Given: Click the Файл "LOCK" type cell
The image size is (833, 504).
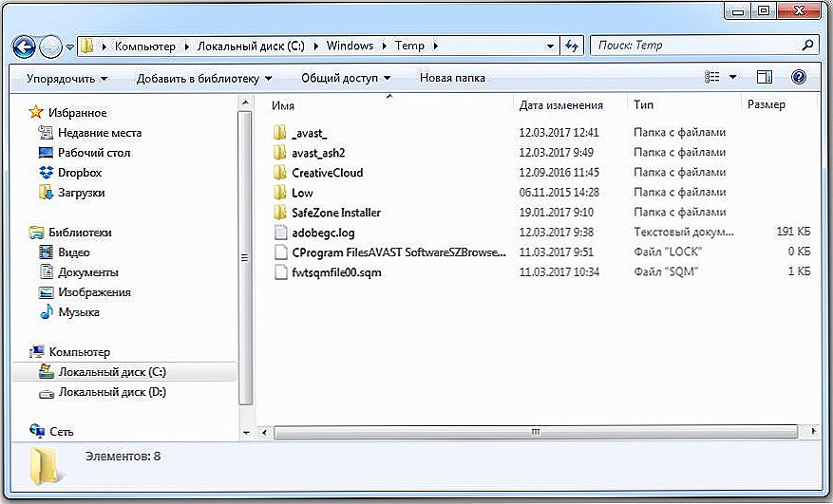Looking at the screenshot, I should (669, 252).
